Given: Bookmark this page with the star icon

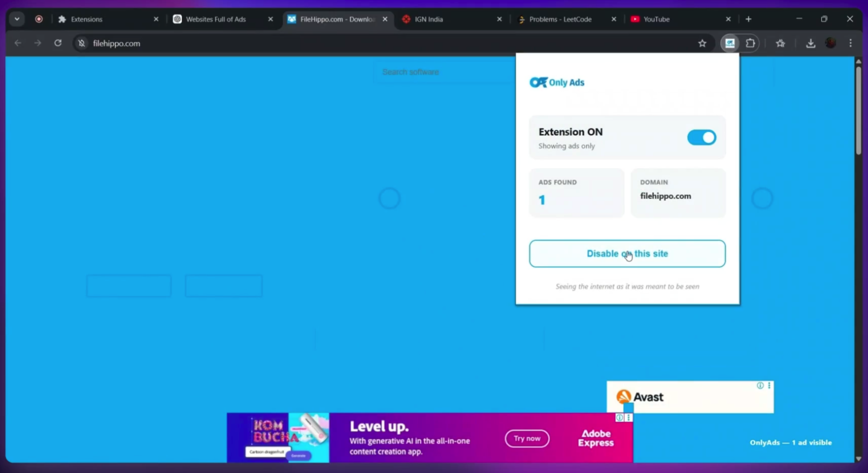Looking at the screenshot, I should pos(702,43).
